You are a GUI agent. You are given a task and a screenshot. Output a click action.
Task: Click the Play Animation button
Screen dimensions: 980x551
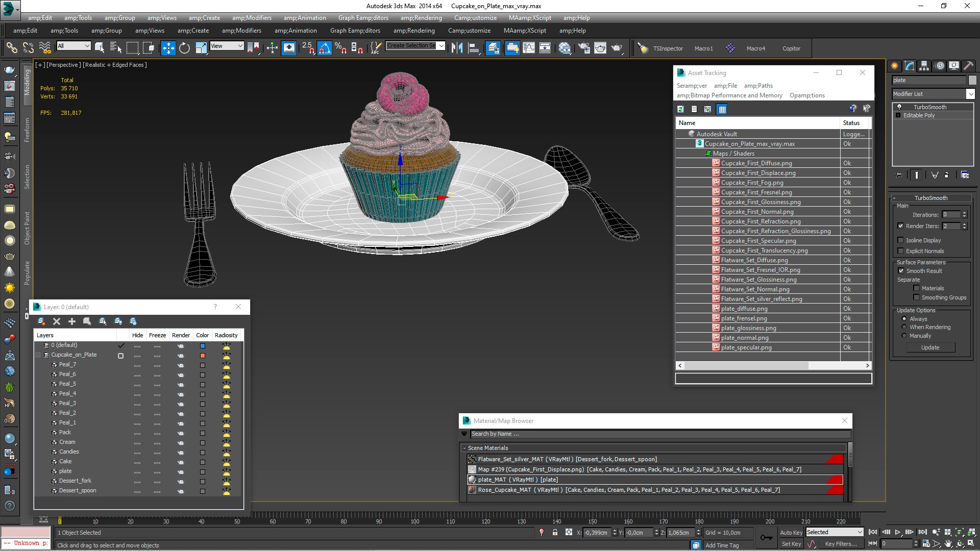[x=898, y=532]
